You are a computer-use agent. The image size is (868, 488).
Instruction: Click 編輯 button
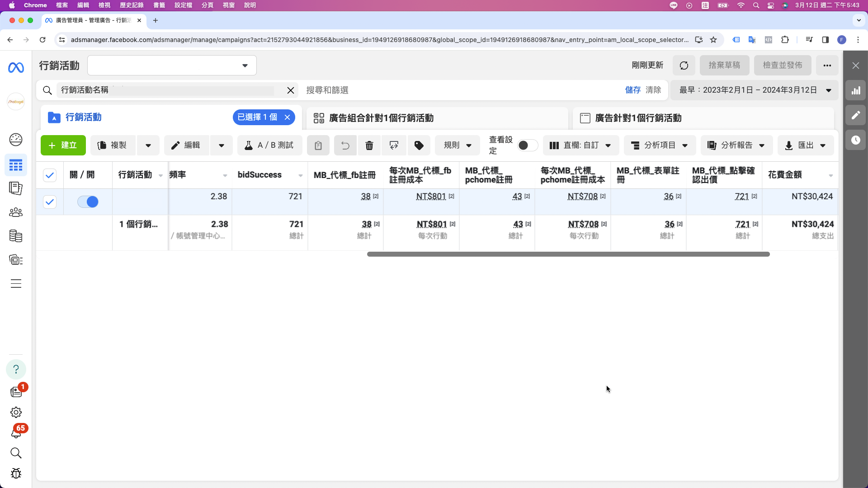[x=186, y=145]
